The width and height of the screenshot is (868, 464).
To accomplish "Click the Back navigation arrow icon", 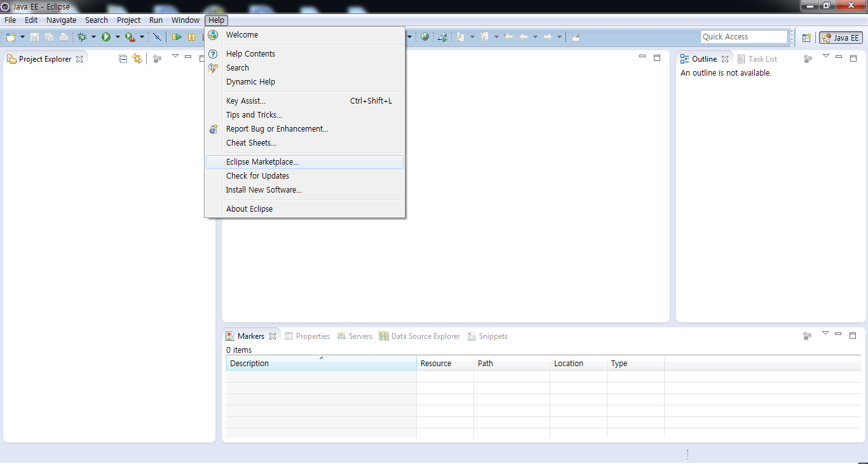I will pos(524,37).
